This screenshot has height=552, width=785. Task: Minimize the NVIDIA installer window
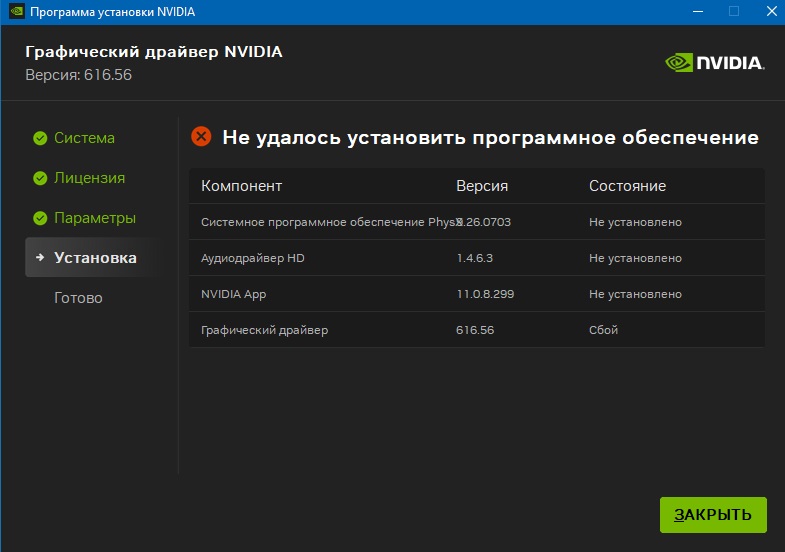click(697, 11)
